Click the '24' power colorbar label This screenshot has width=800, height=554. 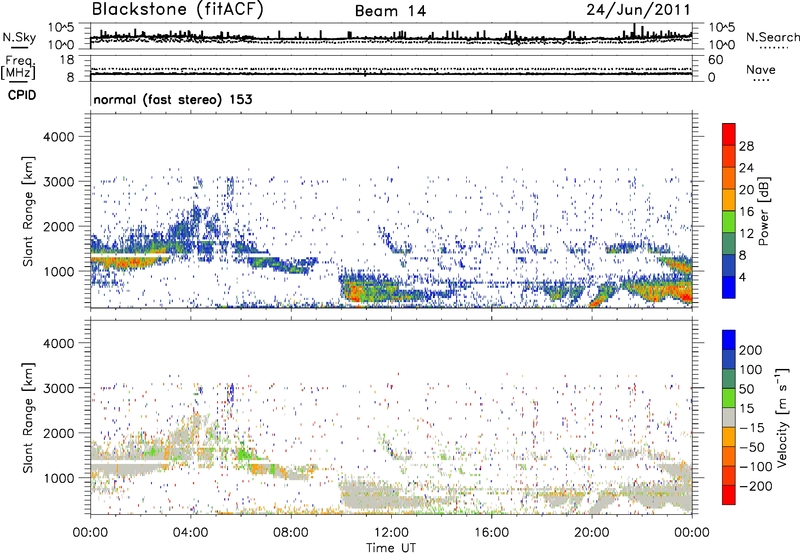(746, 168)
